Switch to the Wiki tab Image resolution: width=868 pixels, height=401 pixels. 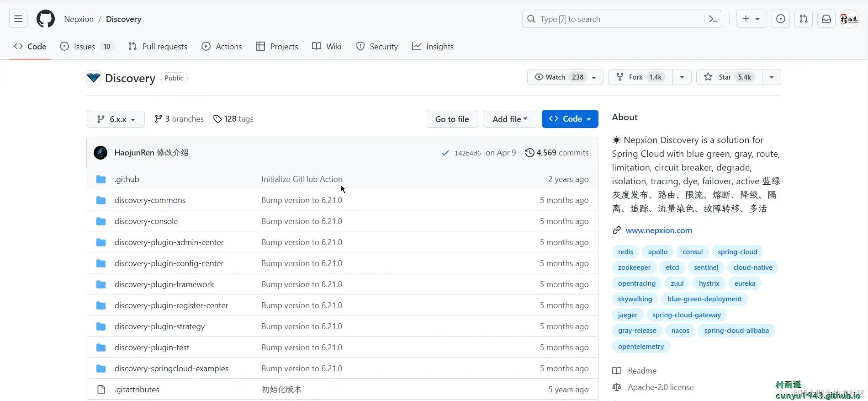click(x=327, y=47)
